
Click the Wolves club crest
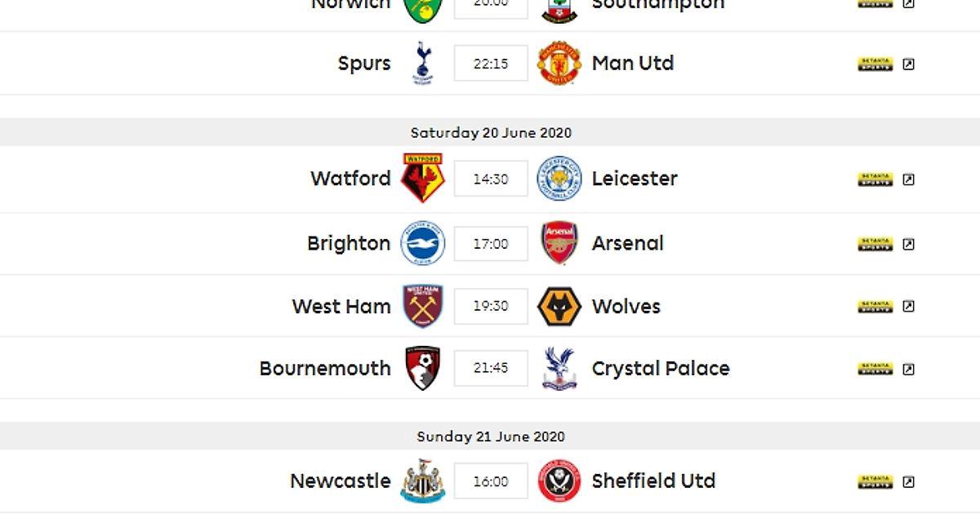point(559,306)
